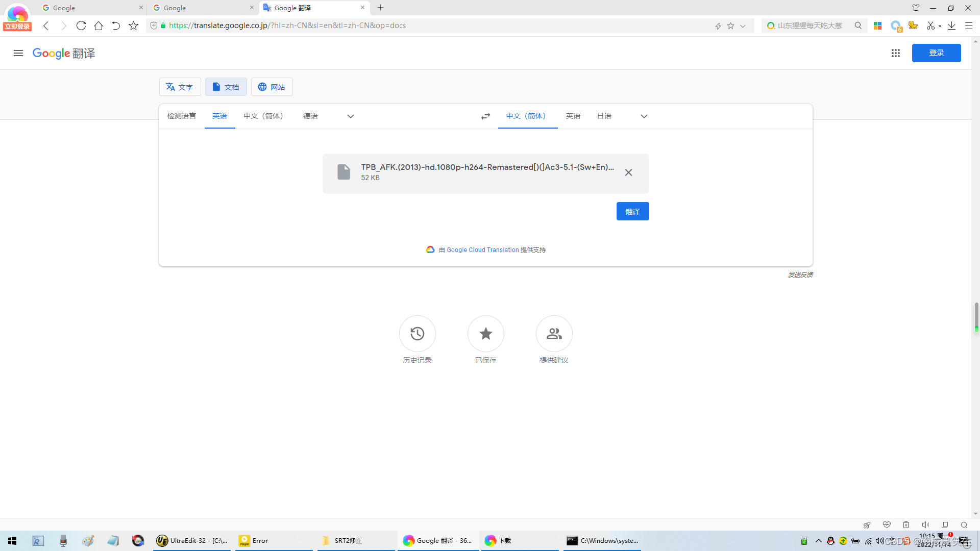The image size is (980, 551).
Task: Open the Google apps grid icon
Action: tap(895, 53)
